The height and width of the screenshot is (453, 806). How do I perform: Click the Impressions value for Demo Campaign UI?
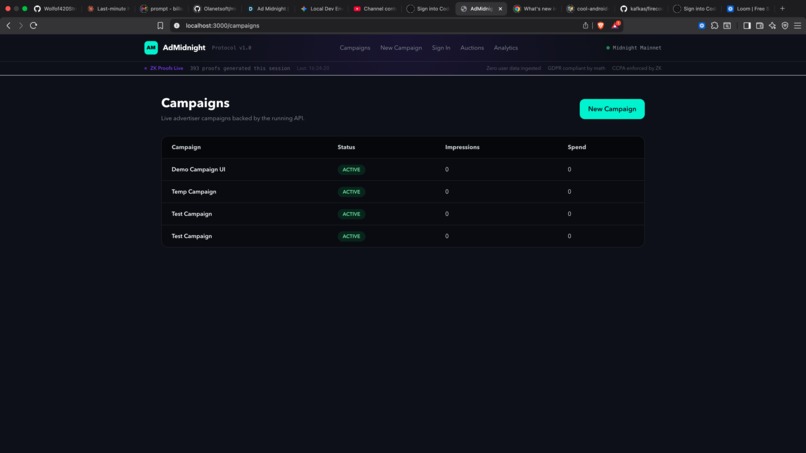click(x=447, y=170)
